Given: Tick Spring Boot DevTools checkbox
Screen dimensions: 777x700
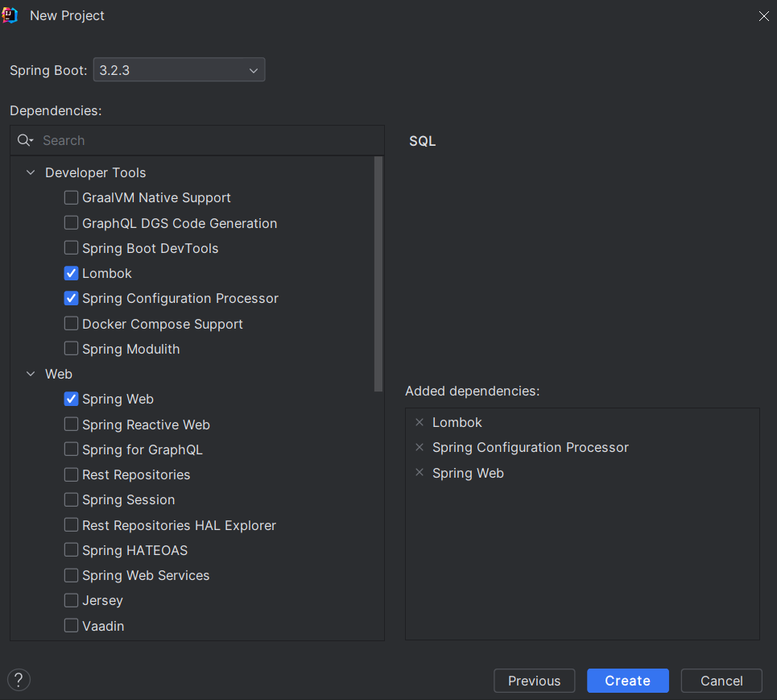Looking at the screenshot, I should [72, 248].
